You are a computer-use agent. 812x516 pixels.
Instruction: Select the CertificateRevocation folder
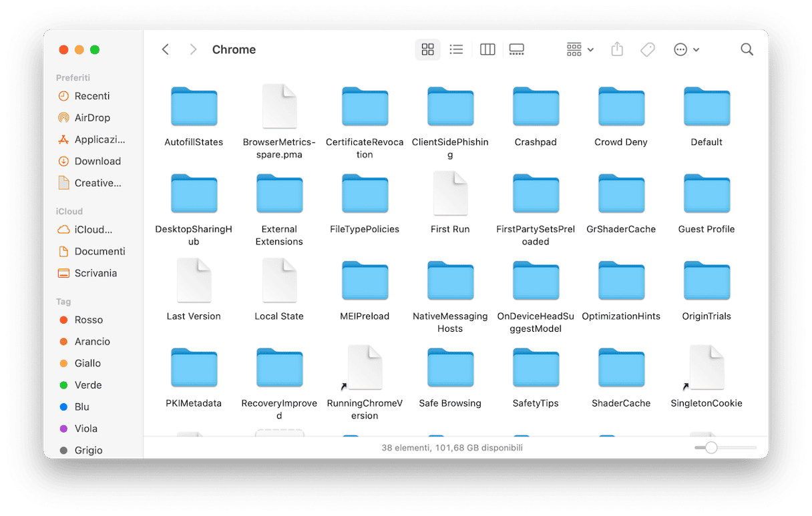click(x=365, y=107)
